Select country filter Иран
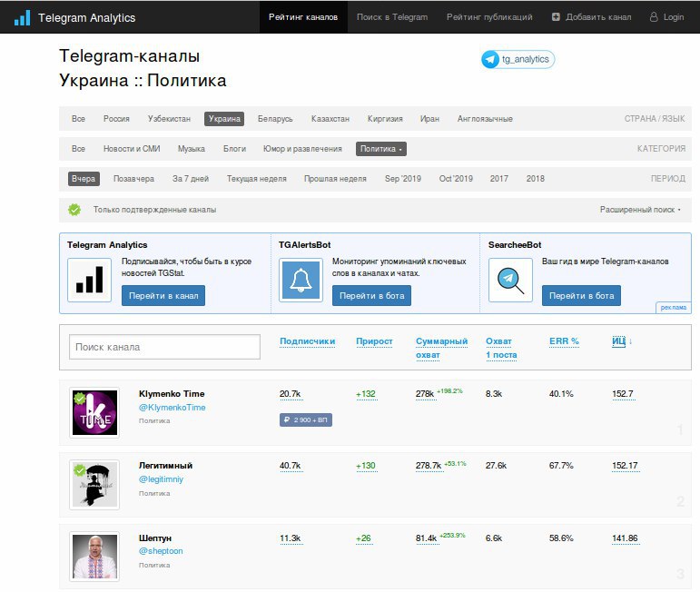Screen dimensions: 700x592 click(x=429, y=119)
